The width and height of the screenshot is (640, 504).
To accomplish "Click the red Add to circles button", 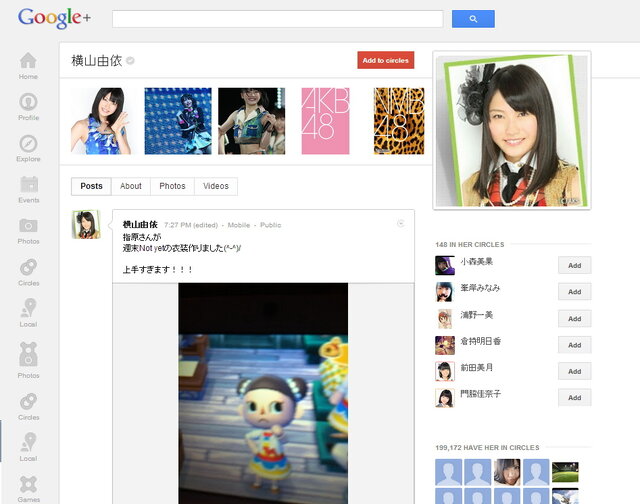I will (x=385, y=60).
